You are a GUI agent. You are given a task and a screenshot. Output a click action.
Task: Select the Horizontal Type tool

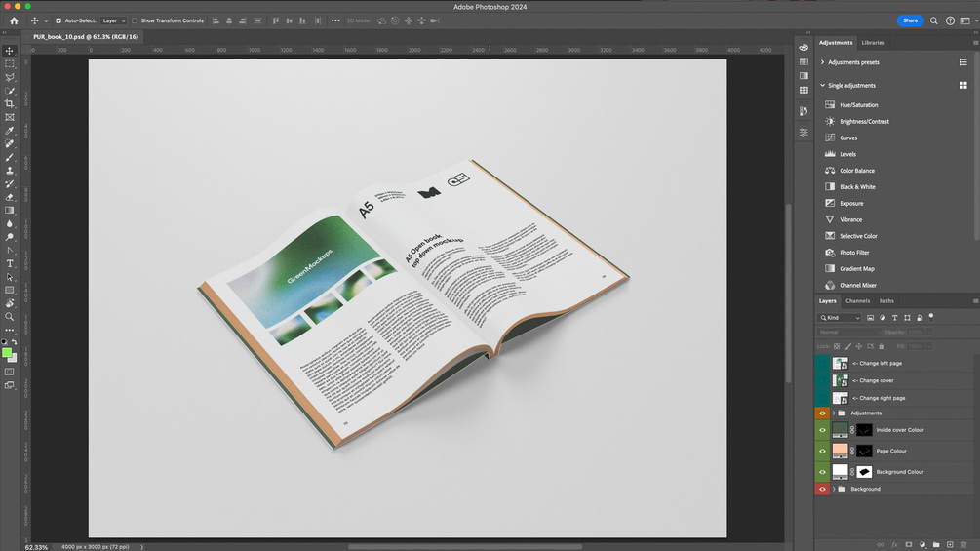[x=10, y=263]
